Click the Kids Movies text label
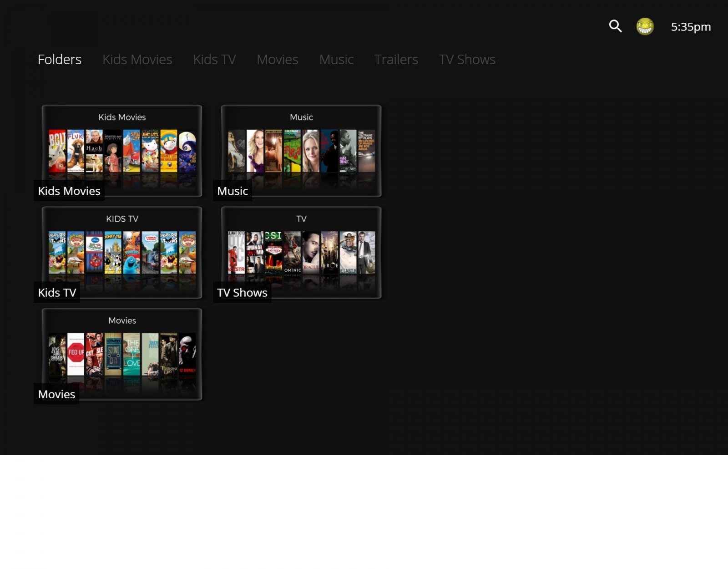728x569 pixels. (x=69, y=191)
